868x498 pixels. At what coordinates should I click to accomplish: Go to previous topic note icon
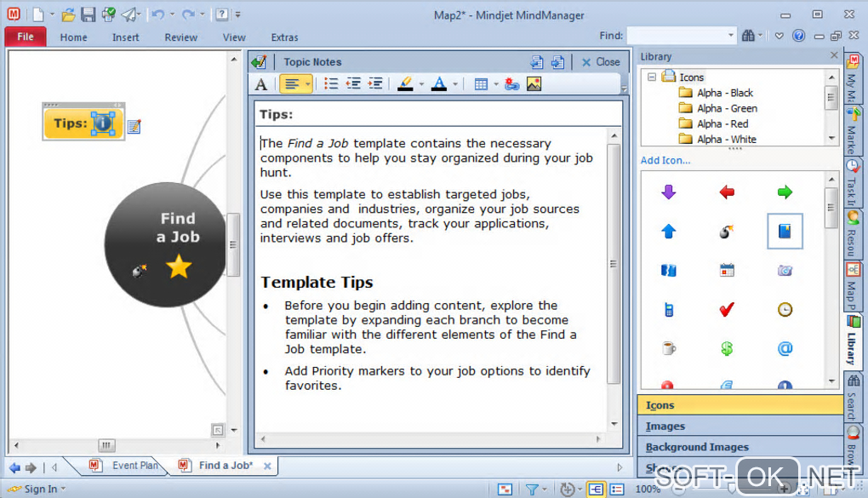536,62
